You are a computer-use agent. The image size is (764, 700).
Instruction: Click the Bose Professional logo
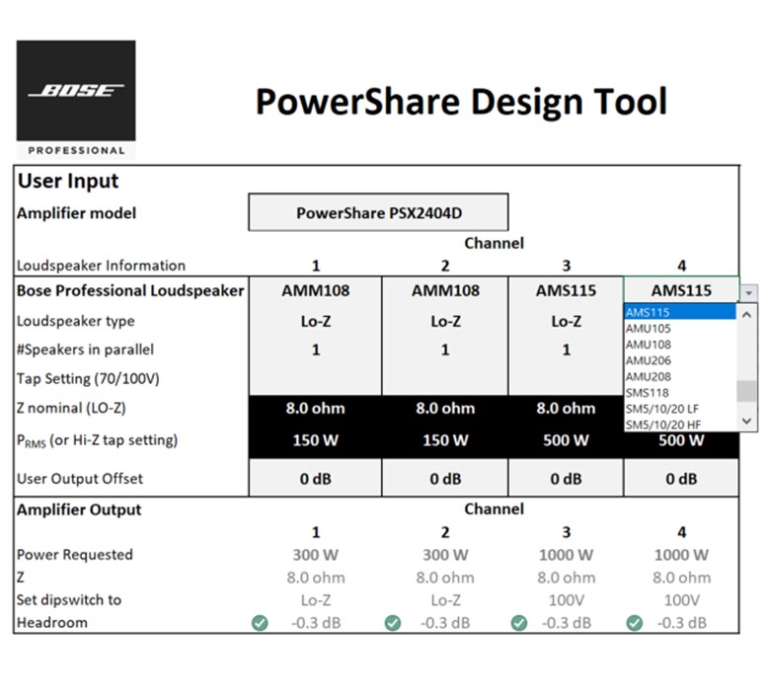coord(76,99)
